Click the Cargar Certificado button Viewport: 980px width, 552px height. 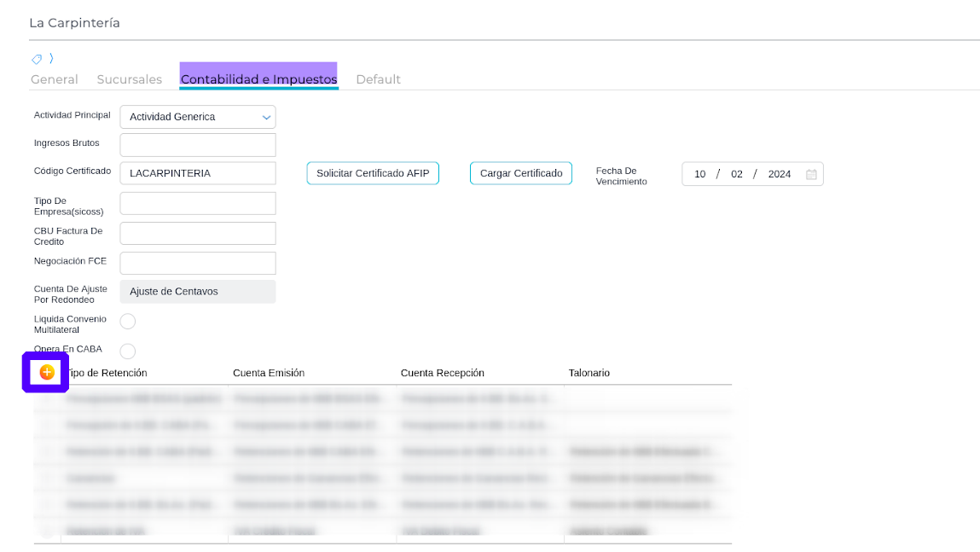click(x=521, y=173)
